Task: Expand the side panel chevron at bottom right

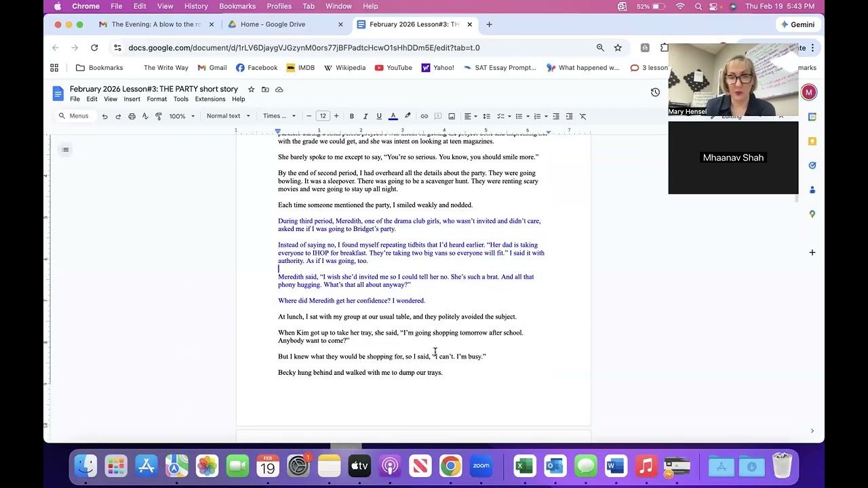Action: point(812,431)
